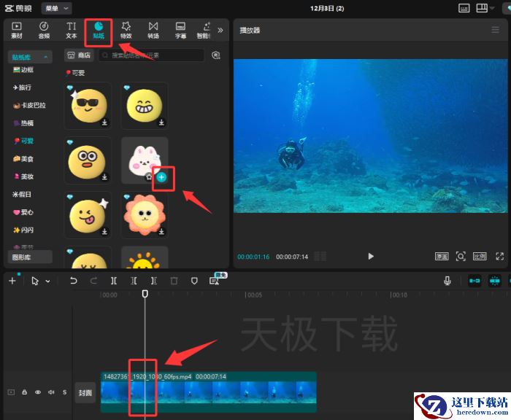
Task: Select the 卡皮巴拉 sticker category
Action: [29, 106]
